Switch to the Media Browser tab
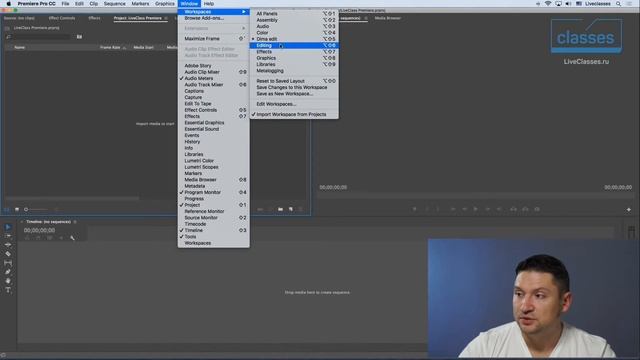 point(388,18)
